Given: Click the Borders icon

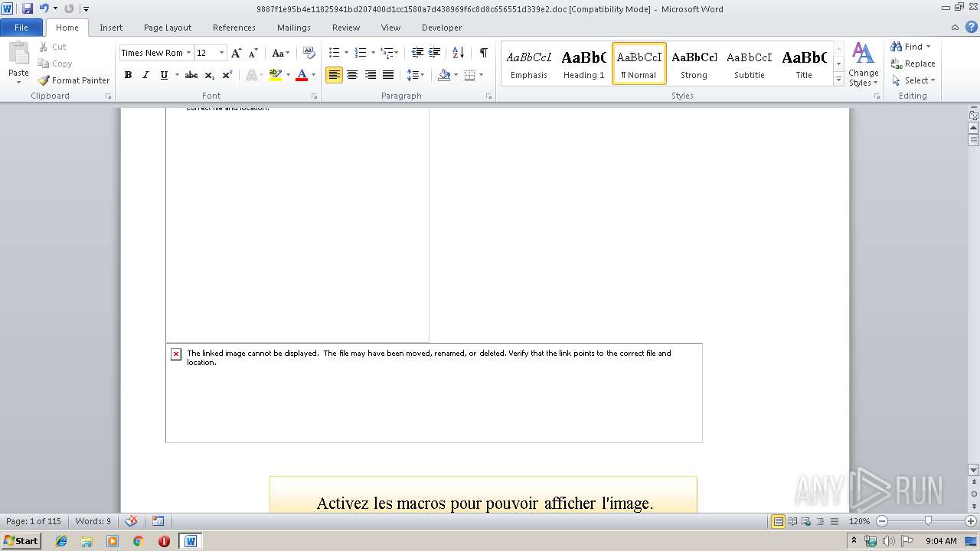Looking at the screenshot, I should 470,75.
